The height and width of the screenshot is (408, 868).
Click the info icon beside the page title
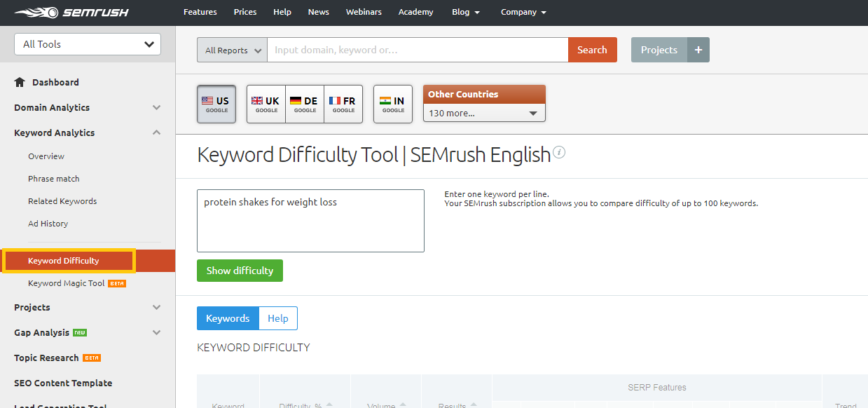click(559, 152)
